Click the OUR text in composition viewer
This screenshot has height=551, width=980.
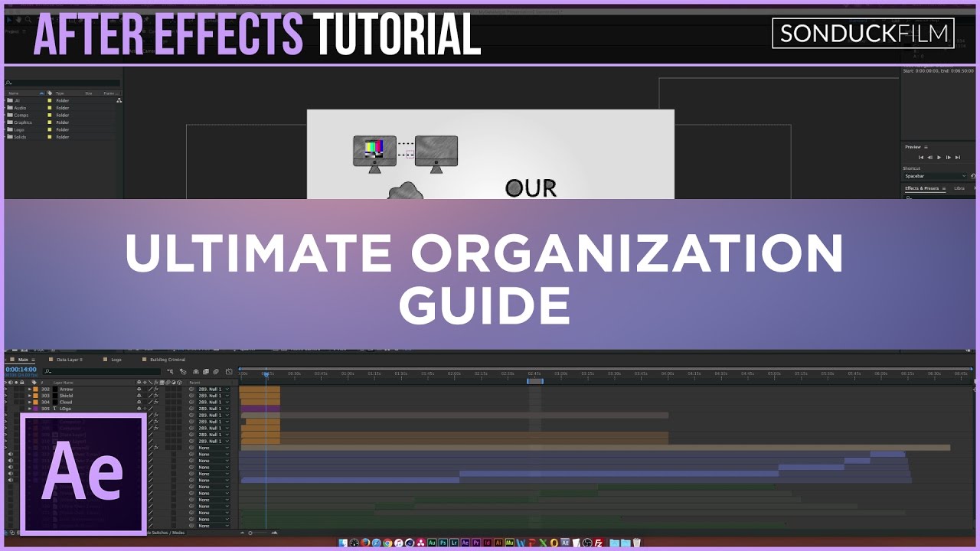click(x=531, y=188)
